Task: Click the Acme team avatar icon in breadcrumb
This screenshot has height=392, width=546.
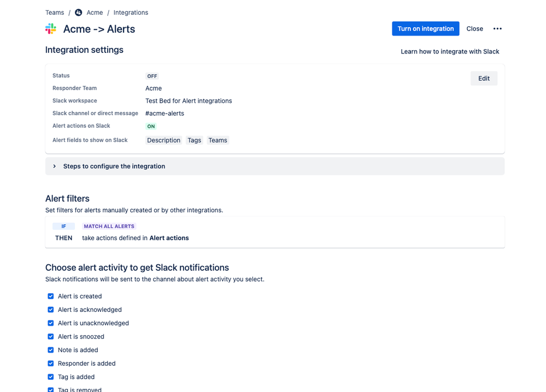Action: click(79, 13)
